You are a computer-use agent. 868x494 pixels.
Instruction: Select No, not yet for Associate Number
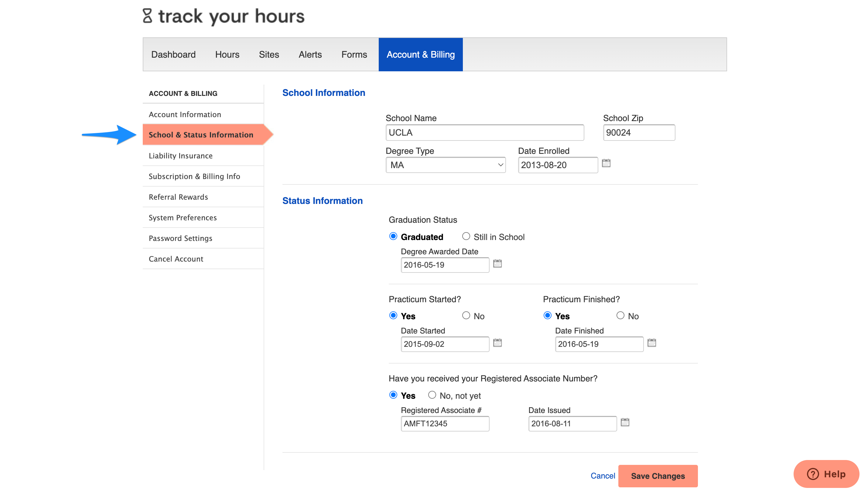(432, 395)
